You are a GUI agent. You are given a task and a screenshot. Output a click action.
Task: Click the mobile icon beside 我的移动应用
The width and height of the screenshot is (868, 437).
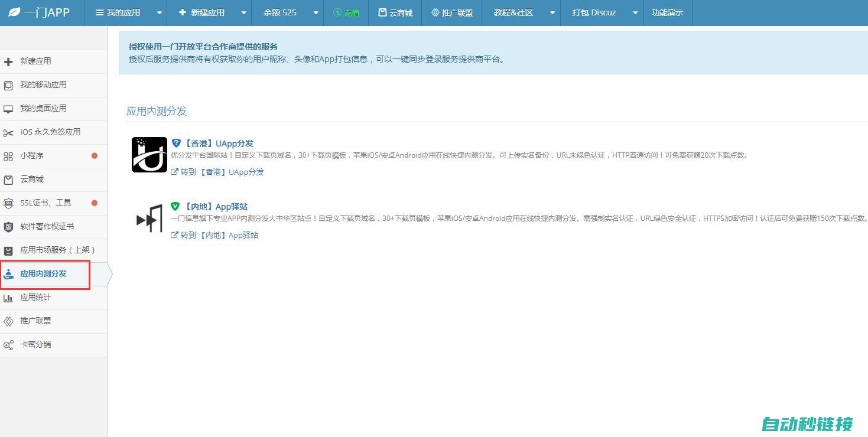pos(8,86)
